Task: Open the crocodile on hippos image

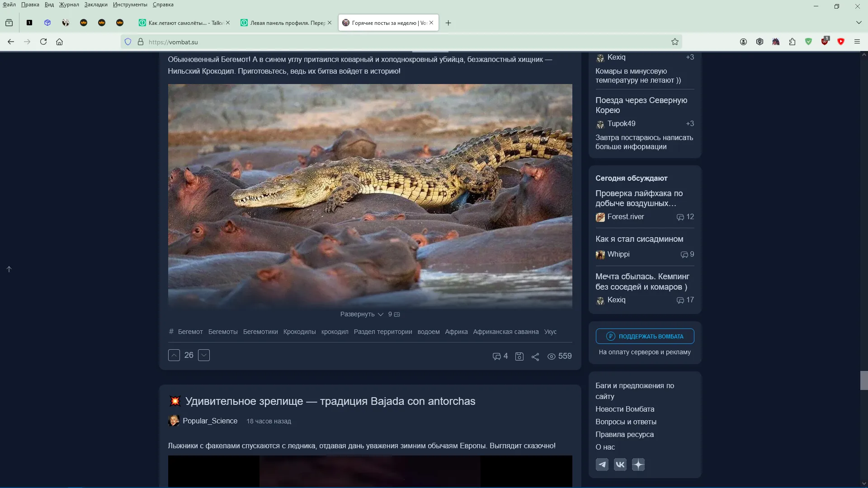Action: tap(370, 196)
